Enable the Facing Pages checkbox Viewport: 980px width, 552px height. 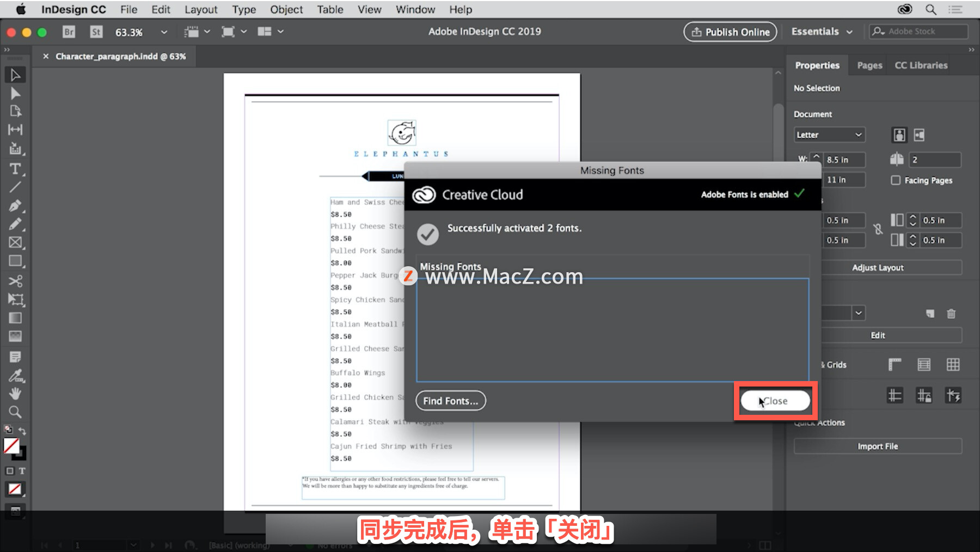click(896, 180)
